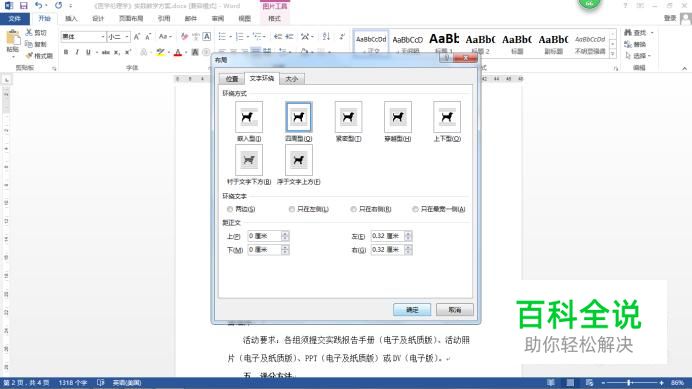
Task: Select the 只在最宽一侧 largest only radio button
Action: (415, 209)
